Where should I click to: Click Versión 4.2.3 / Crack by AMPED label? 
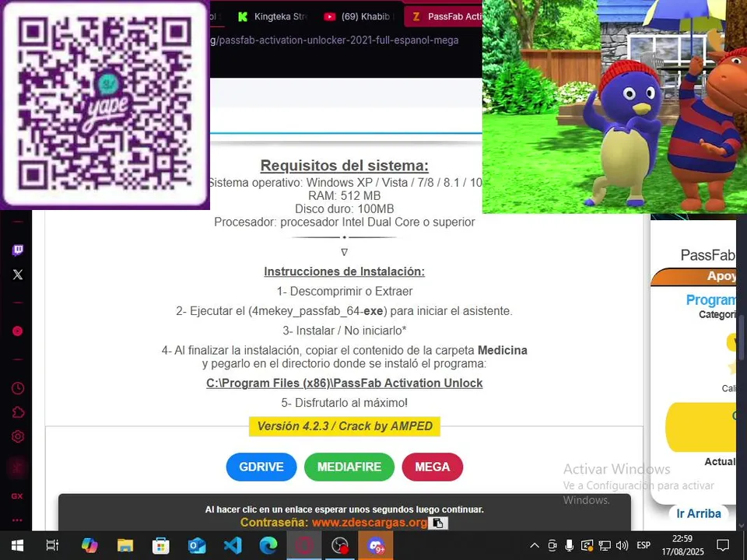tap(345, 426)
